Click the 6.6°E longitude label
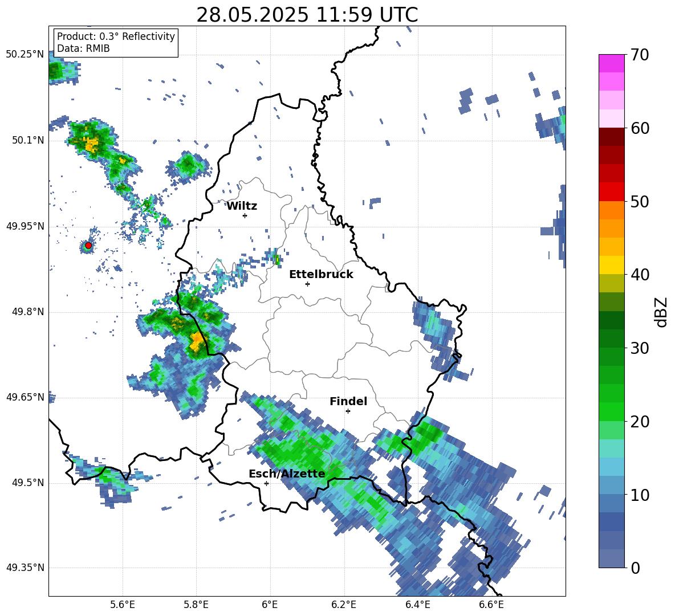The height and width of the screenshot is (616, 675). click(x=491, y=605)
